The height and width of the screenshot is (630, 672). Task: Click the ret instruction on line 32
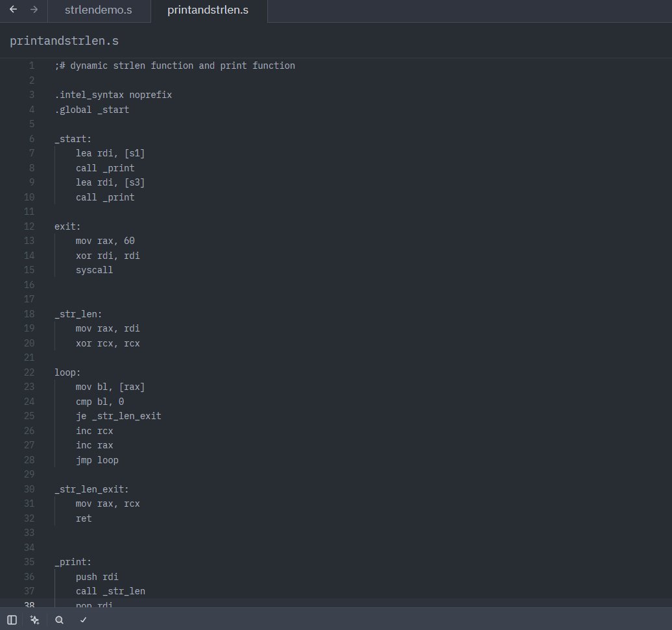(84, 518)
